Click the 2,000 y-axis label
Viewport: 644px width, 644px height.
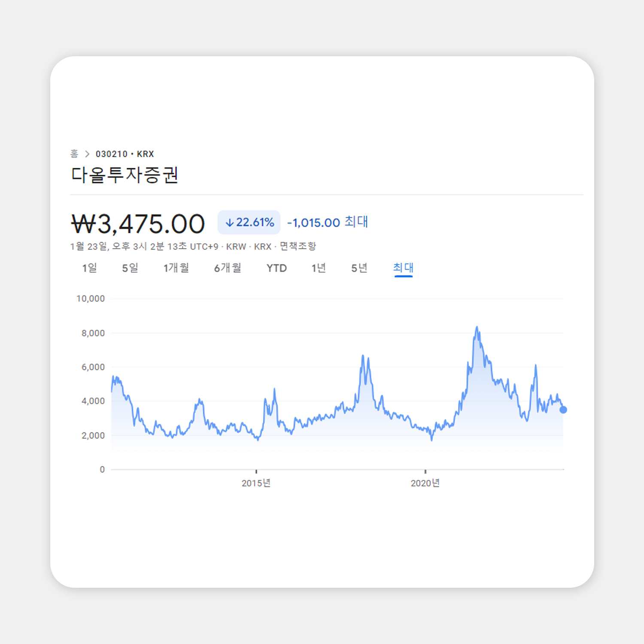pos(93,435)
